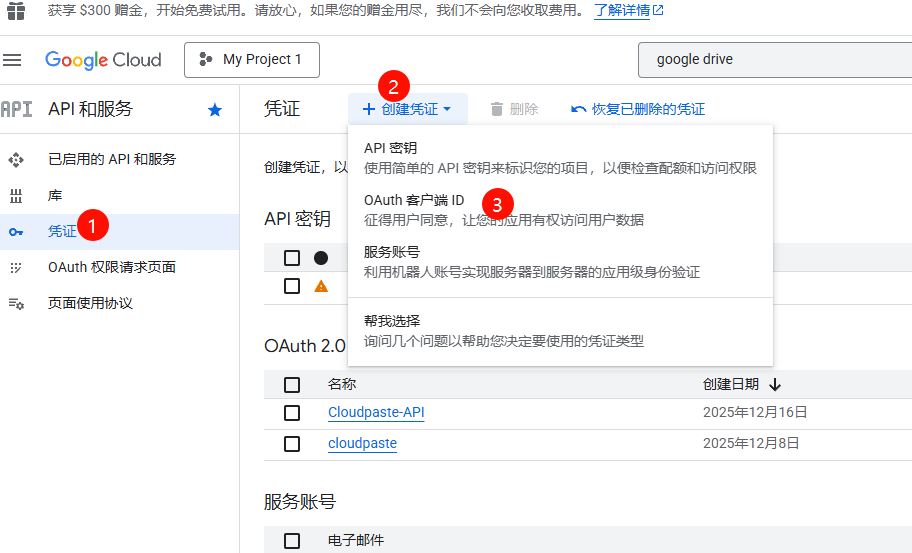Toggle select-all checkbox in OAuth 2.0 table header

(x=292, y=384)
